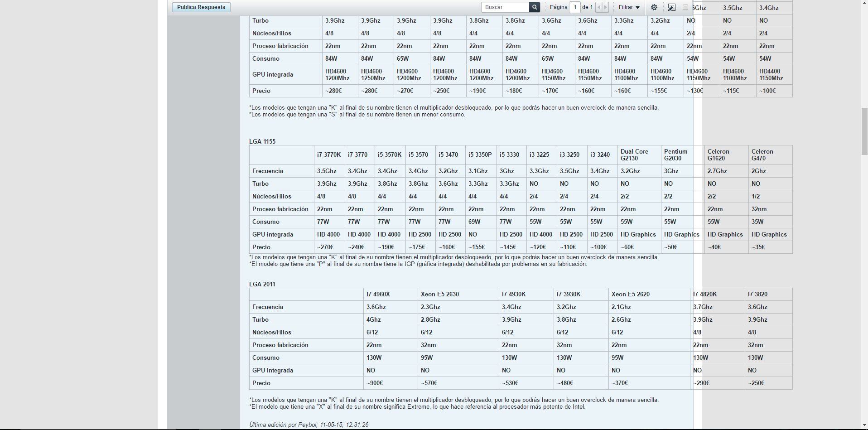Click the vertical scrollbar thumb
868x430 pixels.
[x=864, y=131]
